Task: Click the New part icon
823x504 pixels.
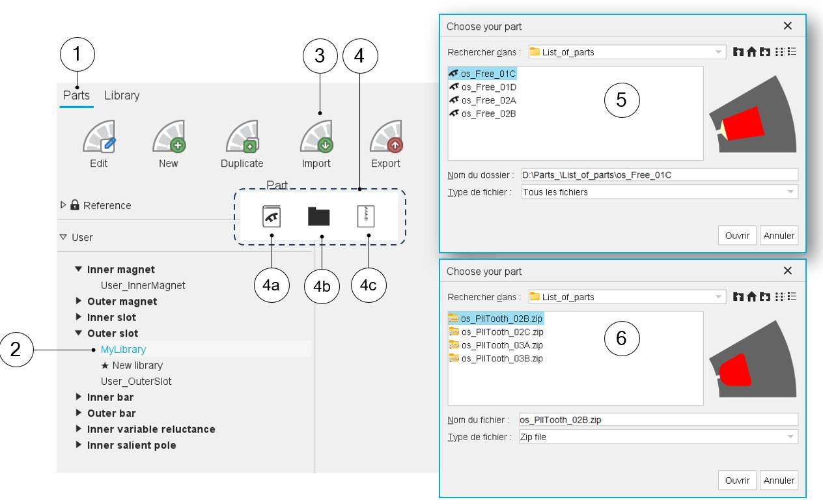Action: pyautogui.click(x=169, y=136)
